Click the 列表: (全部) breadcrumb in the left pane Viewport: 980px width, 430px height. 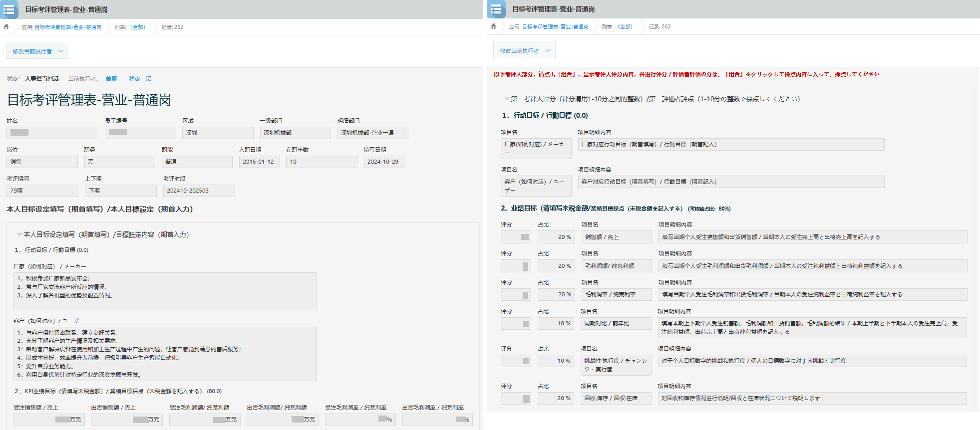pos(130,27)
